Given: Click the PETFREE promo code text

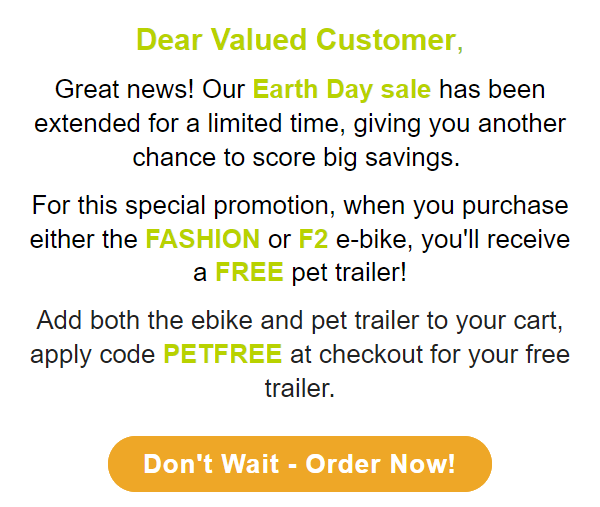Looking at the screenshot, I should (x=223, y=354).
